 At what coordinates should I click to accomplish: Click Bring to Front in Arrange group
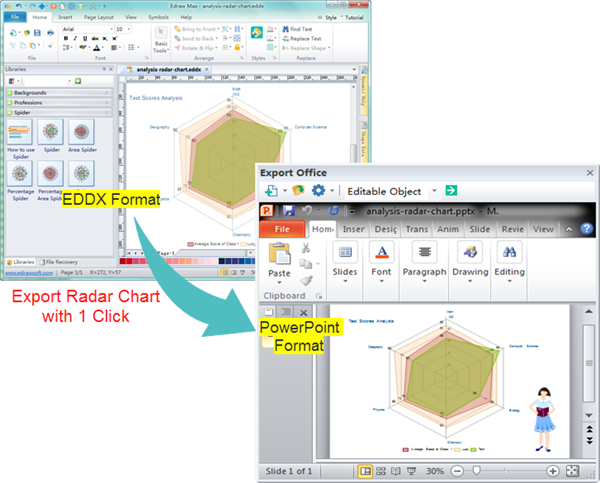click(196, 29)
